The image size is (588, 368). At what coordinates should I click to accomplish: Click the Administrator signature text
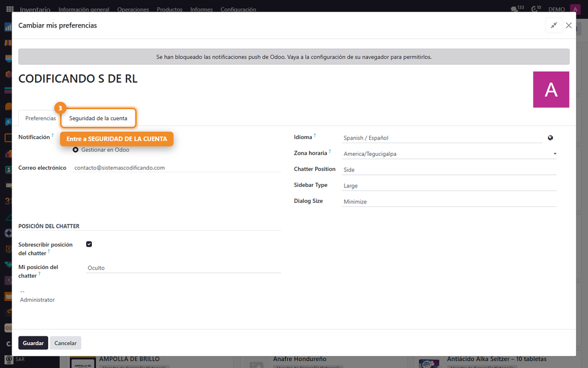pyautogui.click(x=37, y=300)
